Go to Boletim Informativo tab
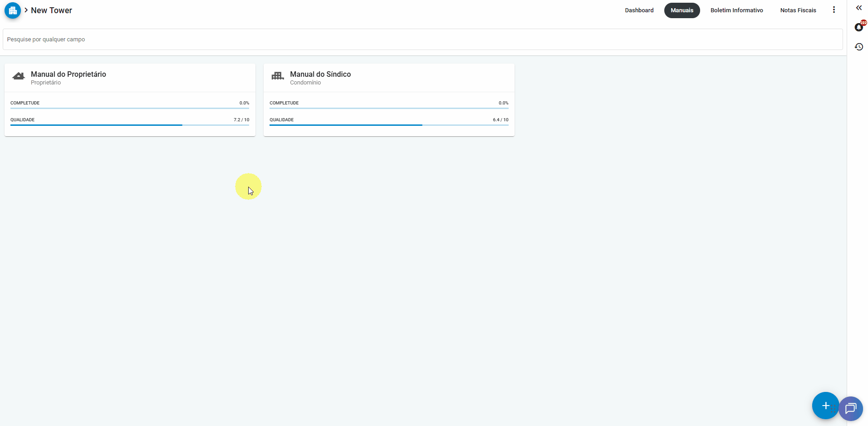The width and height of the screenshot is (868, 426). [x=736, y=10]
